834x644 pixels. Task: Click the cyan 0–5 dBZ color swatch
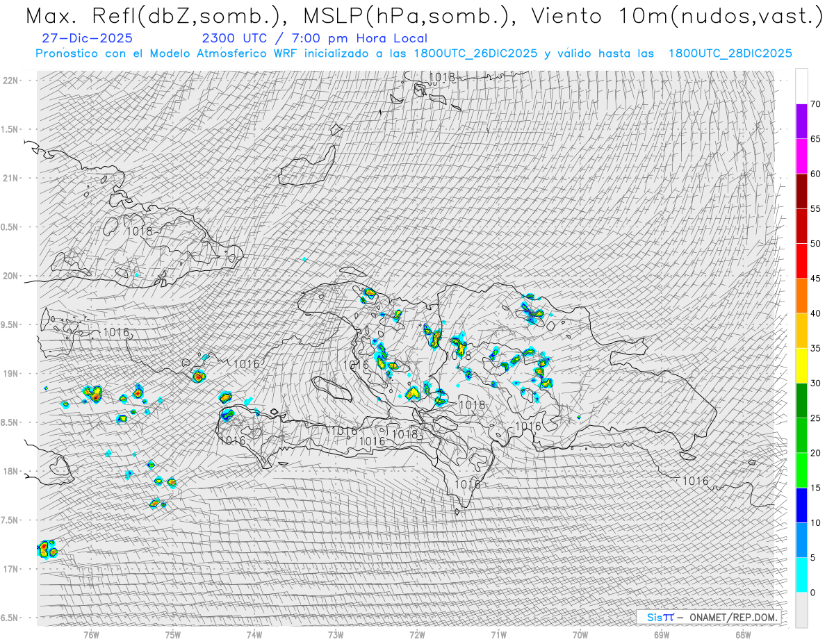pos(801,575)
